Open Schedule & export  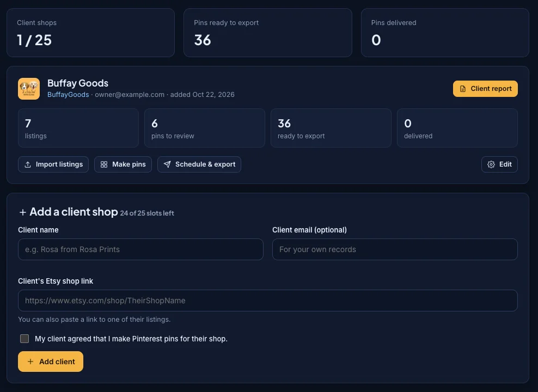click(x=199, y=164)
